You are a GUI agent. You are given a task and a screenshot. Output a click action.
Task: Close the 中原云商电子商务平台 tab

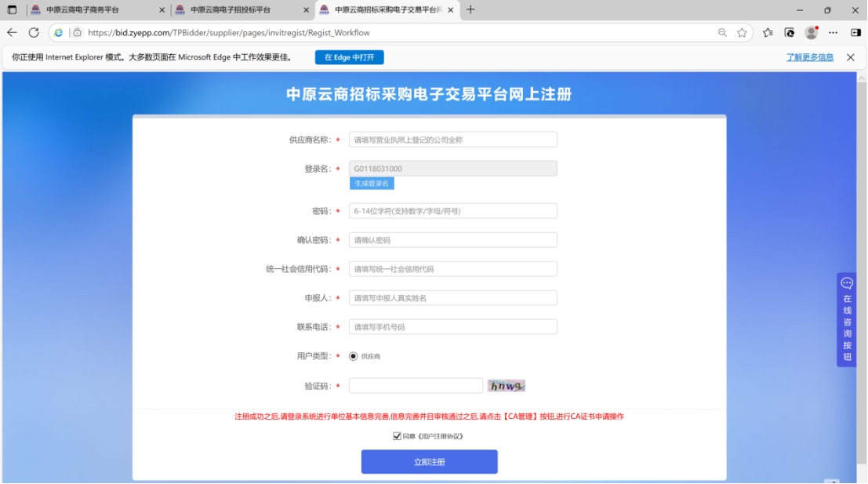click(162, 10)
